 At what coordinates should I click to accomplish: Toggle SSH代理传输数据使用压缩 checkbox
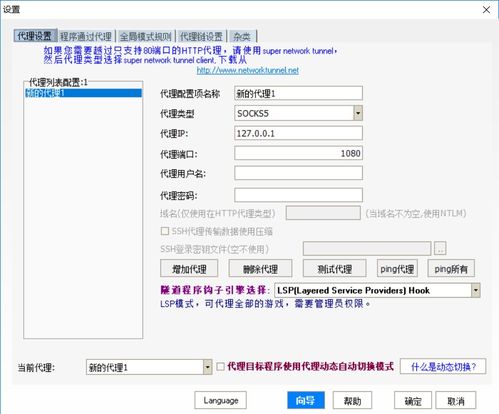coord(165,231)
